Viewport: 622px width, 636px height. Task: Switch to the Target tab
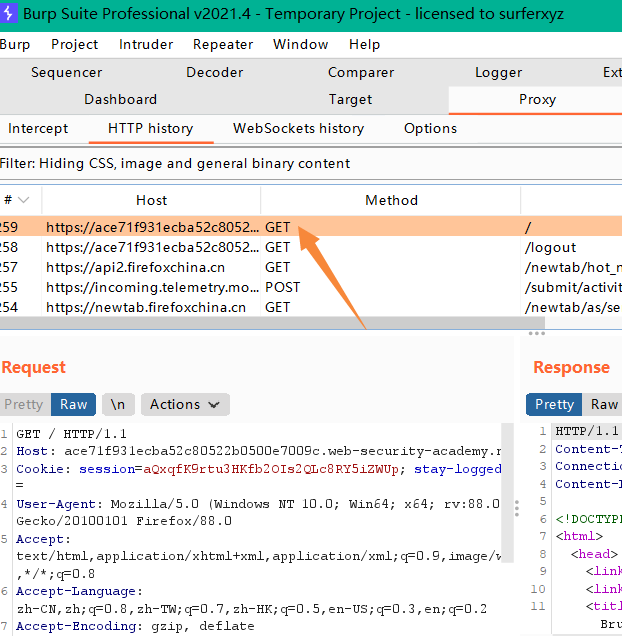point(350,99)
